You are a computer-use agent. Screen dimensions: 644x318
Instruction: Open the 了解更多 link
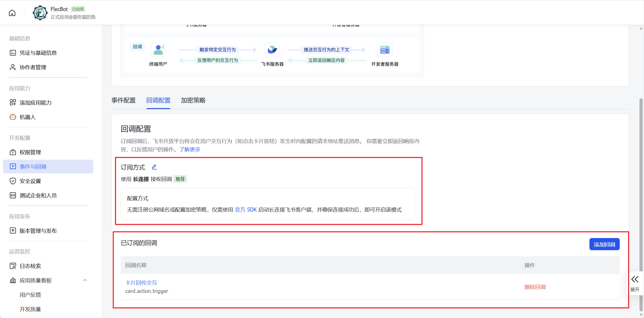[x=190, y=149]
